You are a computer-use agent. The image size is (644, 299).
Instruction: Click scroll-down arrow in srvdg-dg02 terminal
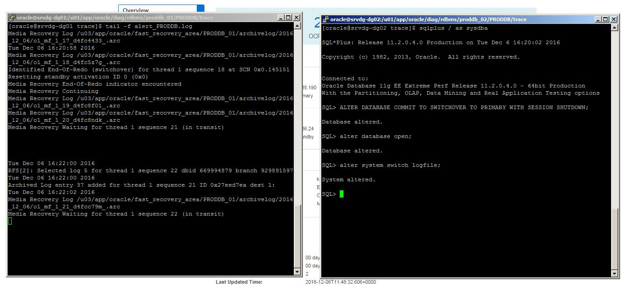[614, 273]
